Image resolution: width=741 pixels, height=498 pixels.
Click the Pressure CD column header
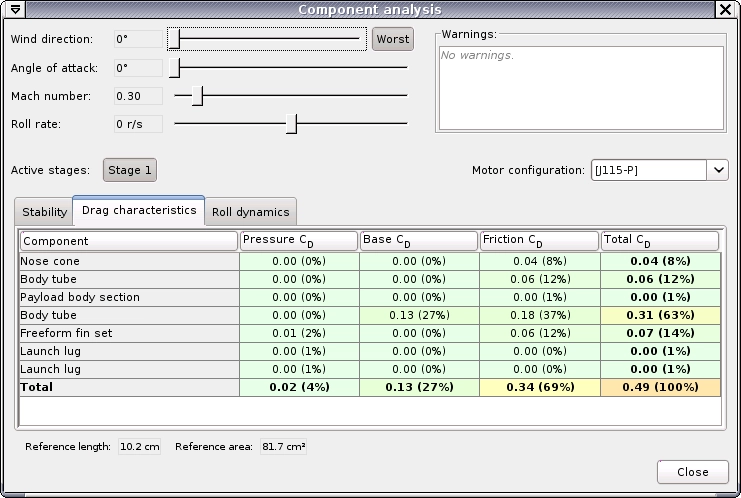[299, 241]
